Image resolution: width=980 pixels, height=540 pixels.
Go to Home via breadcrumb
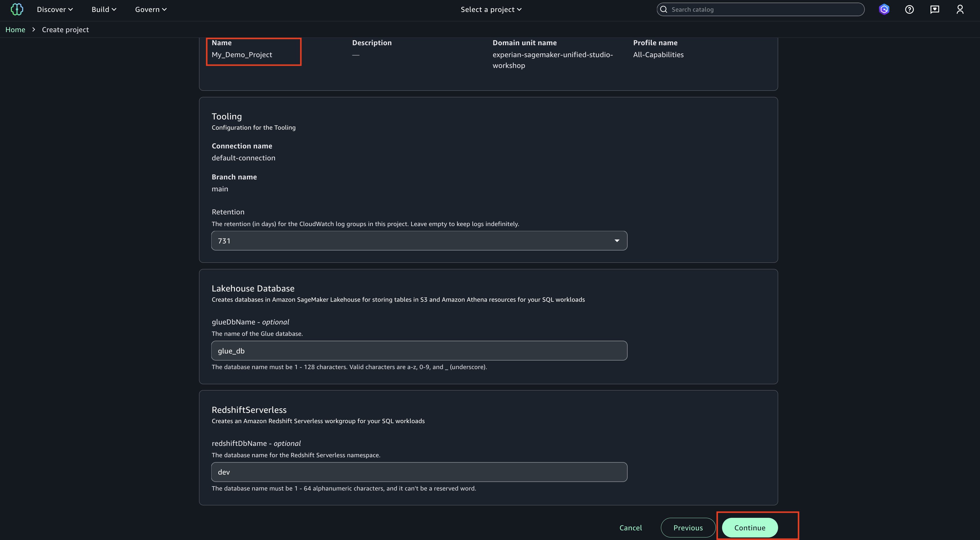tap(15, 30)
